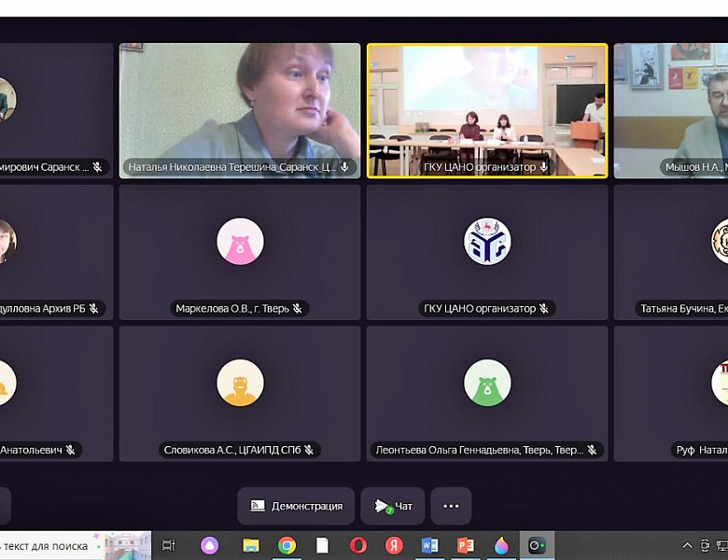Click the chat send-arrow icon with badge

point(383,506)
